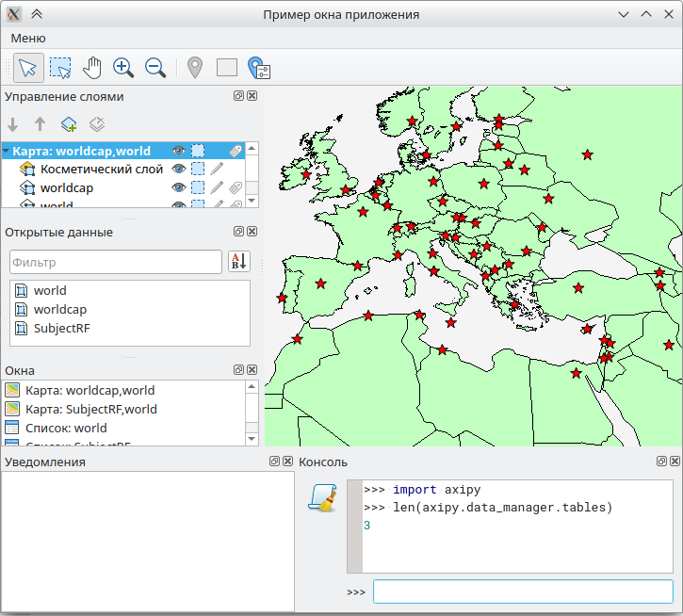
Task: Select the SubjectRF table in open data
Action: click(62, 328)
